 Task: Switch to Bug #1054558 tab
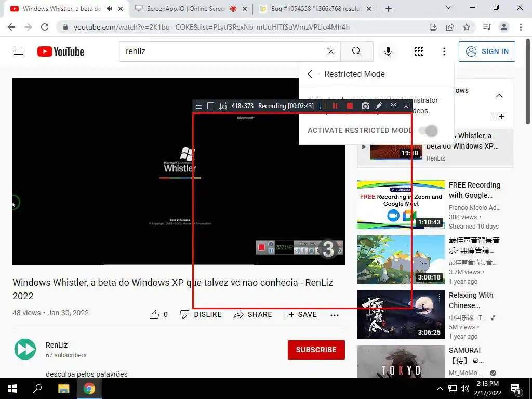coord(315,9)
